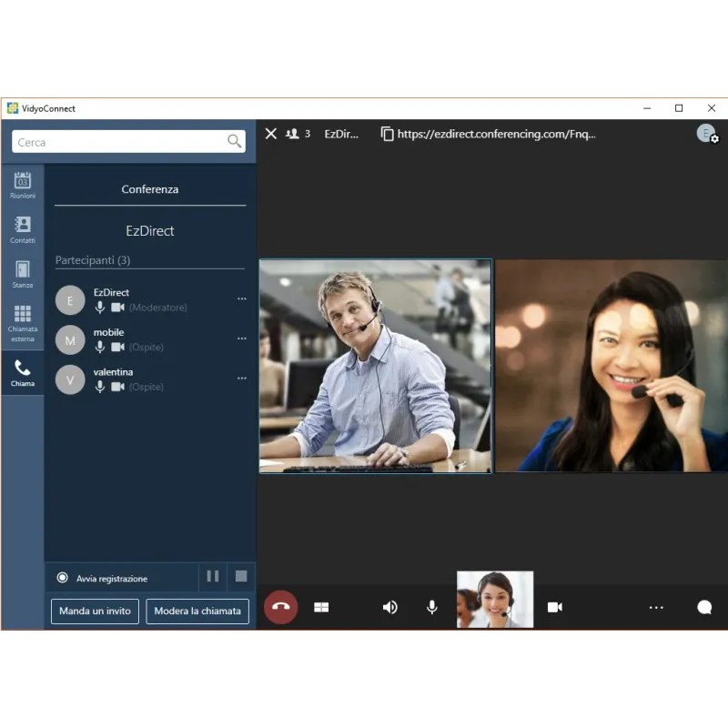728x728 pixels.
Task: Stop the recording
Action: point(241,577)
